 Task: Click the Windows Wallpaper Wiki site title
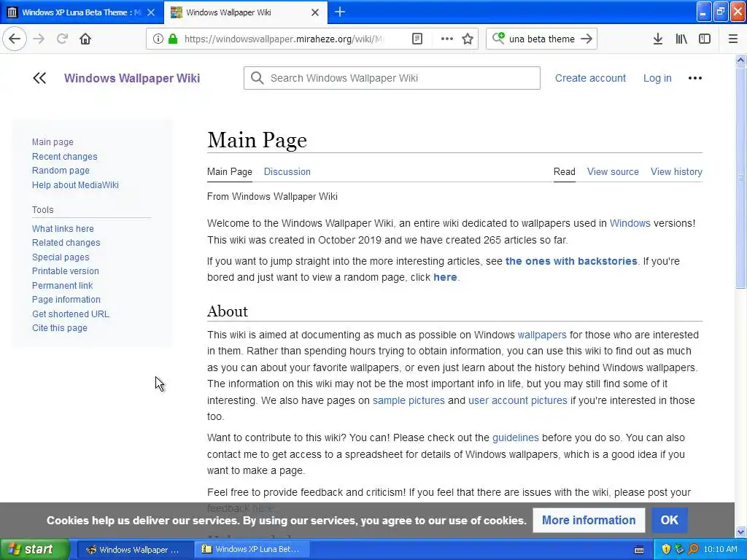point(132,78)
